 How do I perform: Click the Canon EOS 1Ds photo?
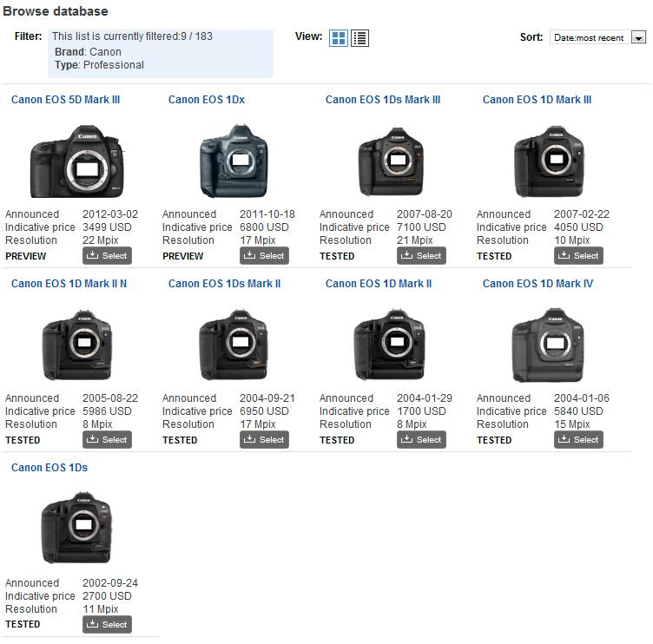pos(77,528)
